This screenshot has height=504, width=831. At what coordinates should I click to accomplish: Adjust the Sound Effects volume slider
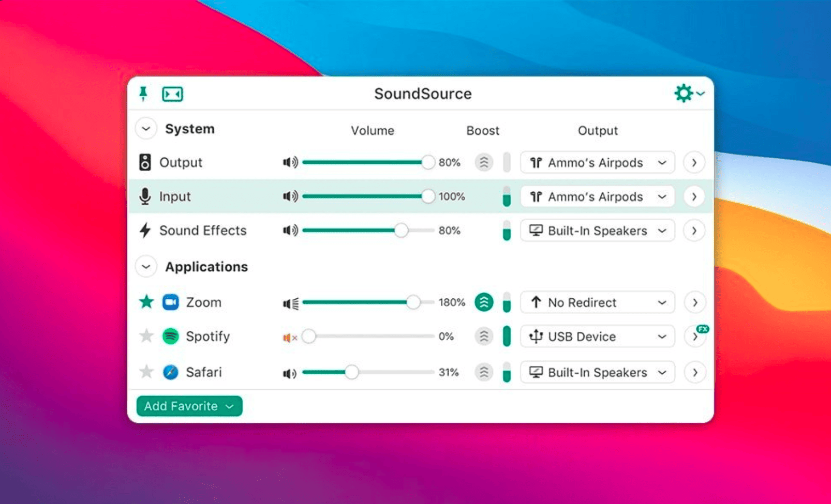(368, 230)
